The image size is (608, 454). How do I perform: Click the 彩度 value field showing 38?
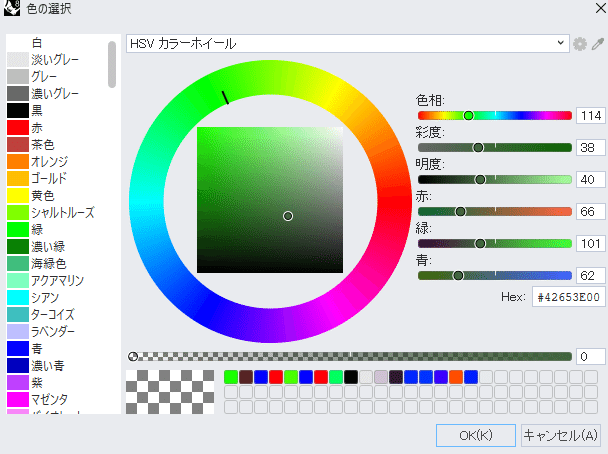coord(591,148)
